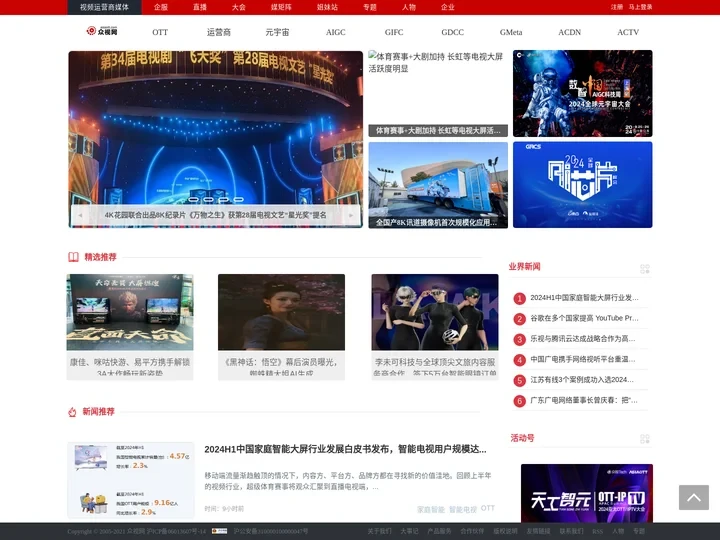Select the ACTV navigation category
The image size is (720, 540).
coord(628,32)
